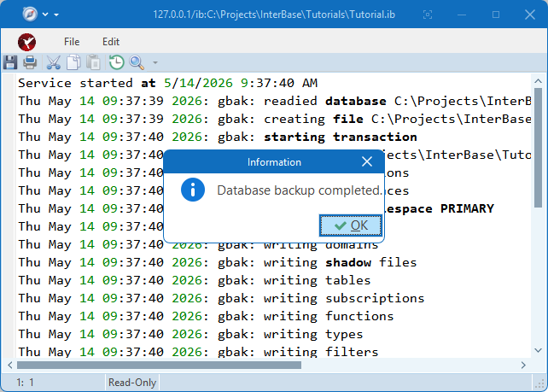Open the Edit menu
The width and height of the screenshot is (548, 392).
click(x=111, y=42)
